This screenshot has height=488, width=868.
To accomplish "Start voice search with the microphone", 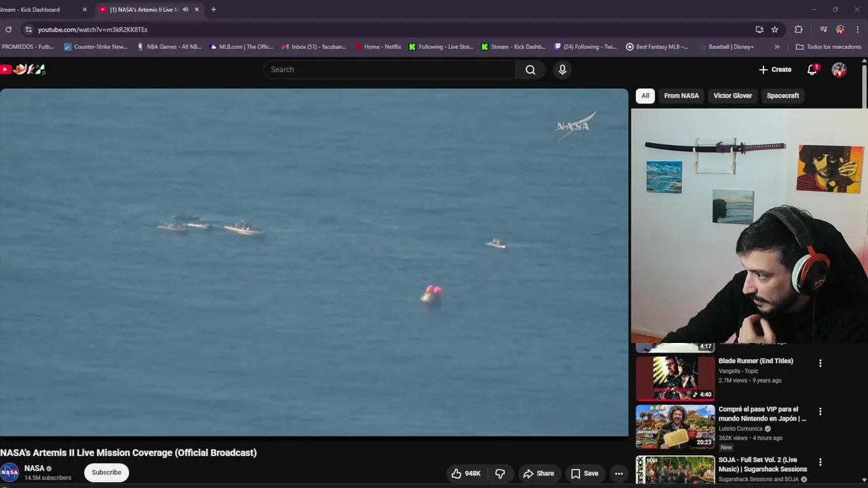I will tap(562, 69).
